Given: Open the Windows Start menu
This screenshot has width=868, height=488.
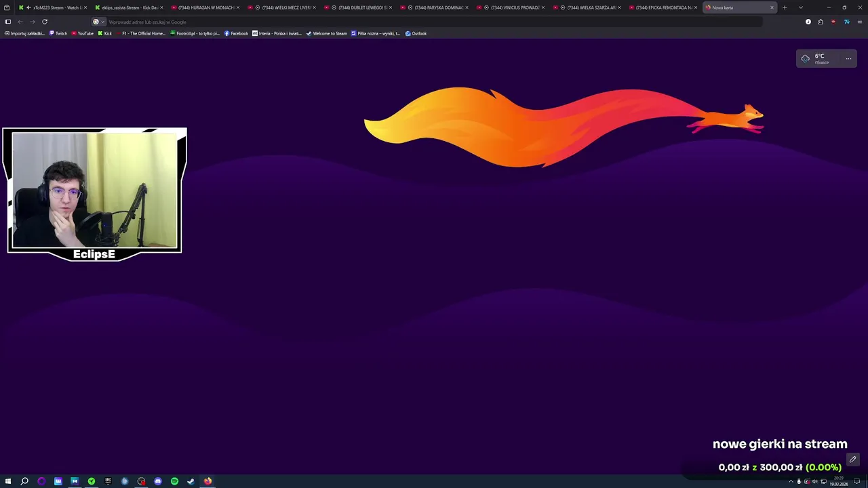Looking at the screenshot, I should tap(8, 481).
